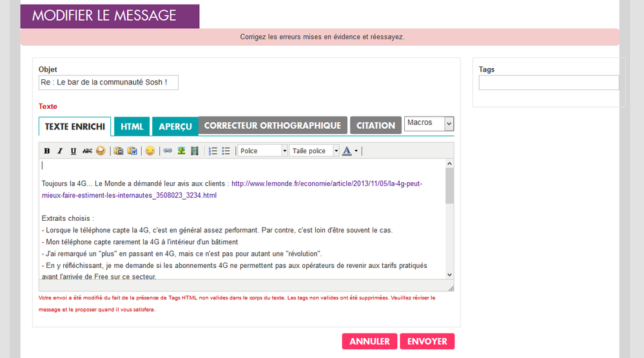
Task: Click the insert link chain icon
Action: coord(168,151)
